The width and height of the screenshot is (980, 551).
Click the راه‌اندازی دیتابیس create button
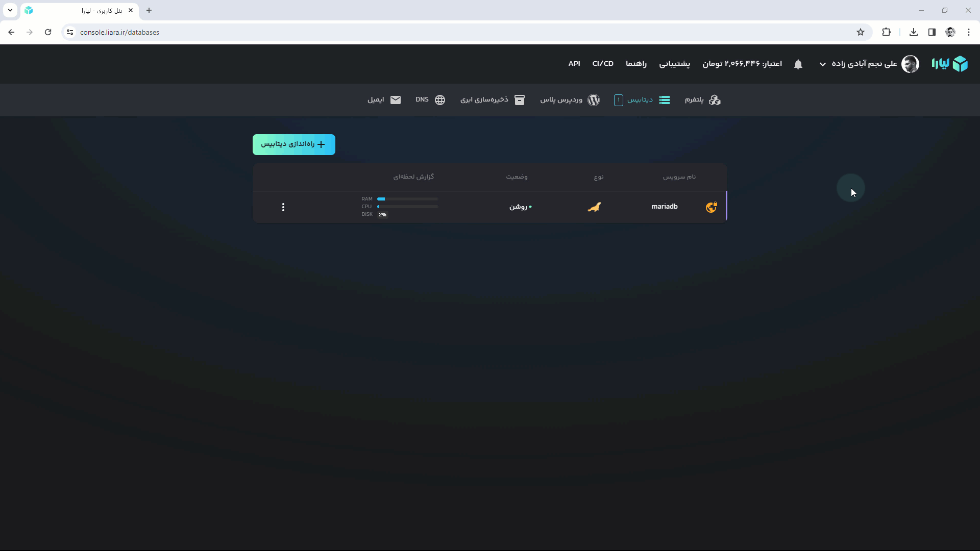pos(293,144)
